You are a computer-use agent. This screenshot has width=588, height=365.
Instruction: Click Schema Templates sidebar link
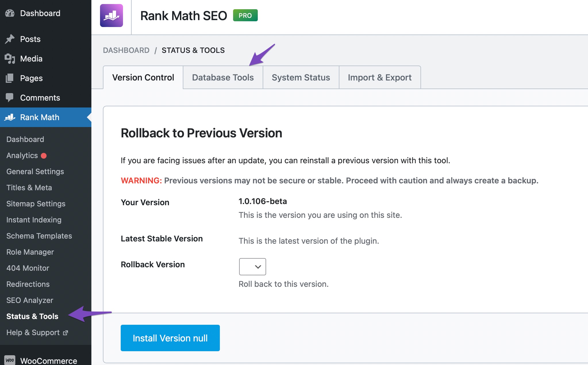tap(39, 236)
